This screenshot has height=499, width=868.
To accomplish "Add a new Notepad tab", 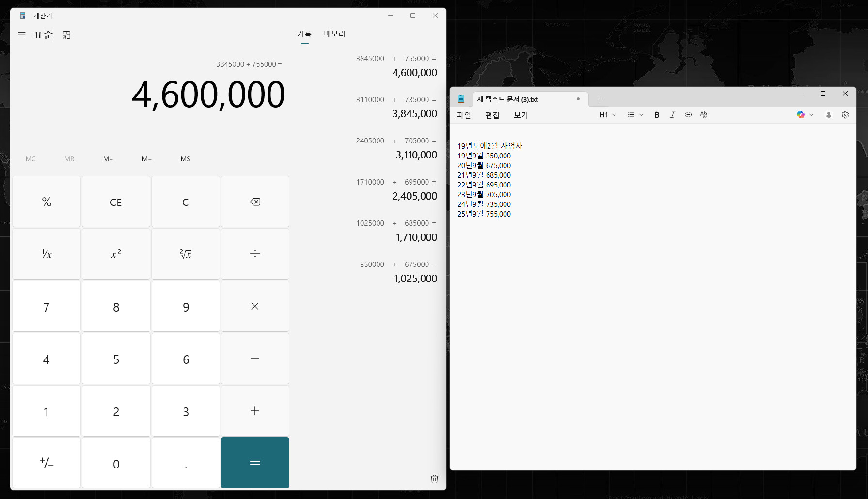I will pos(600,99).
